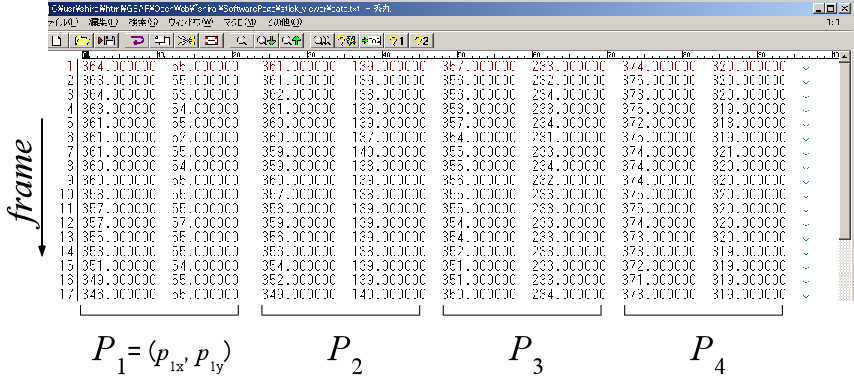Screen dimensions: 854x381
Task: Click 140.000000 in line 17
Action: (389, 295)
